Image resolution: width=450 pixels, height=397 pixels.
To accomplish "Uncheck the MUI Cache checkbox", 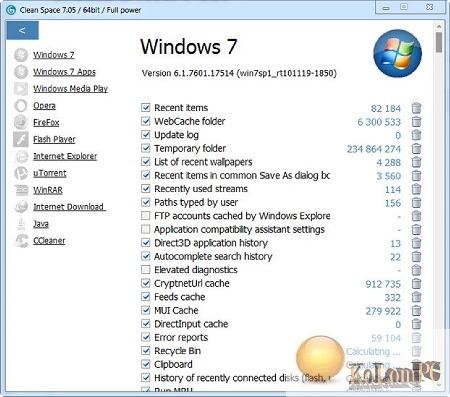I will 146,310.
